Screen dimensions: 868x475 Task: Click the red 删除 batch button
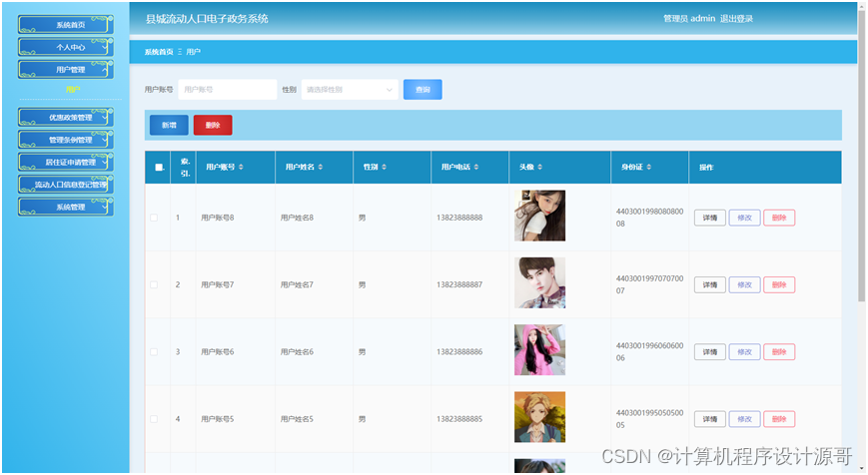[x=213, y=125]
